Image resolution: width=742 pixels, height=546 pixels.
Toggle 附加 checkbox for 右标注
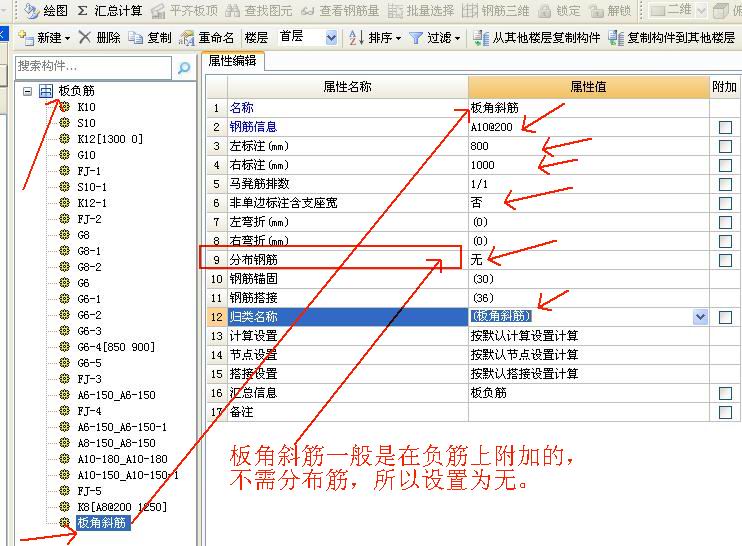pos(725,165)
